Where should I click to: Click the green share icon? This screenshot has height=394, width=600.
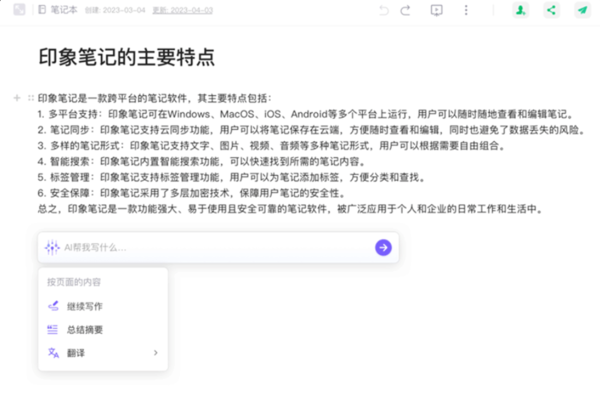point(551,10)
